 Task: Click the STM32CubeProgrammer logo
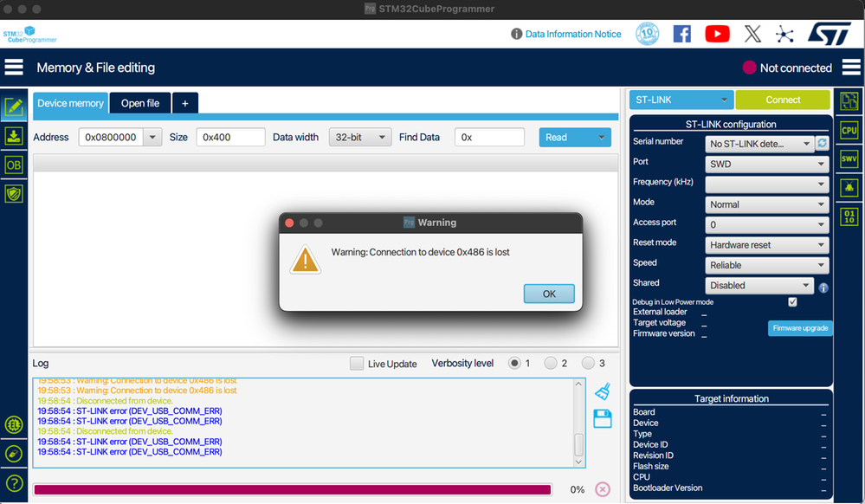(x=29, y=35)
